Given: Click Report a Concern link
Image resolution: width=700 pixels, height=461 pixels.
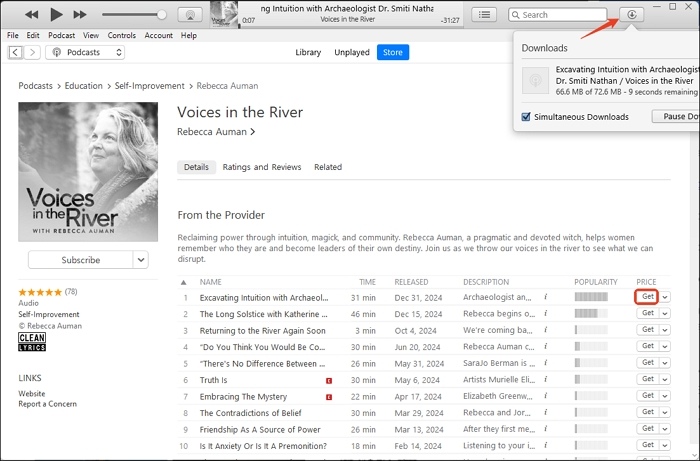Looking at the screenshot, I should [47, 404].
